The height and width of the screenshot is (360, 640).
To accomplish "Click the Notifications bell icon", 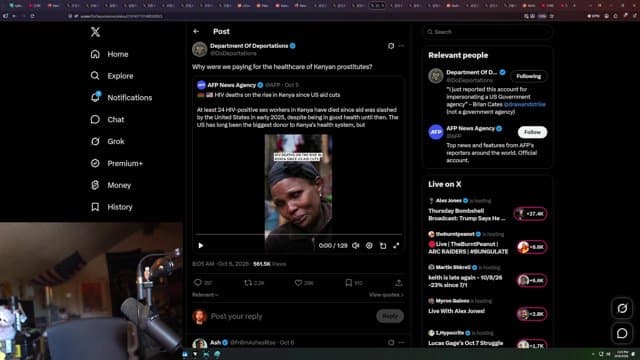I will click(95, 98).
